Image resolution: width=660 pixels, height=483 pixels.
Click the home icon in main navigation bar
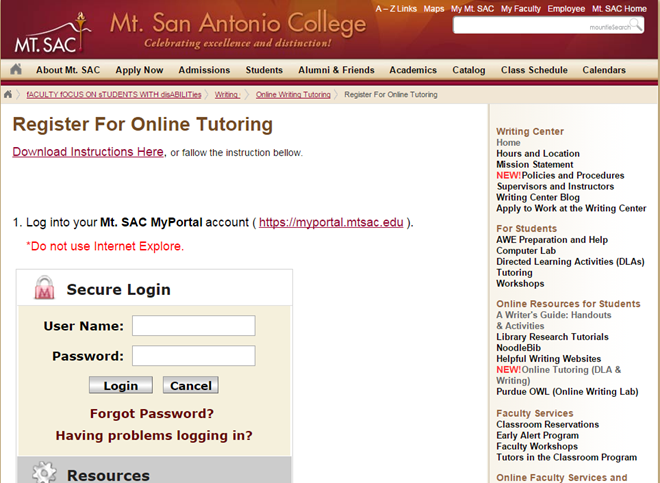(x=16, y=69)
